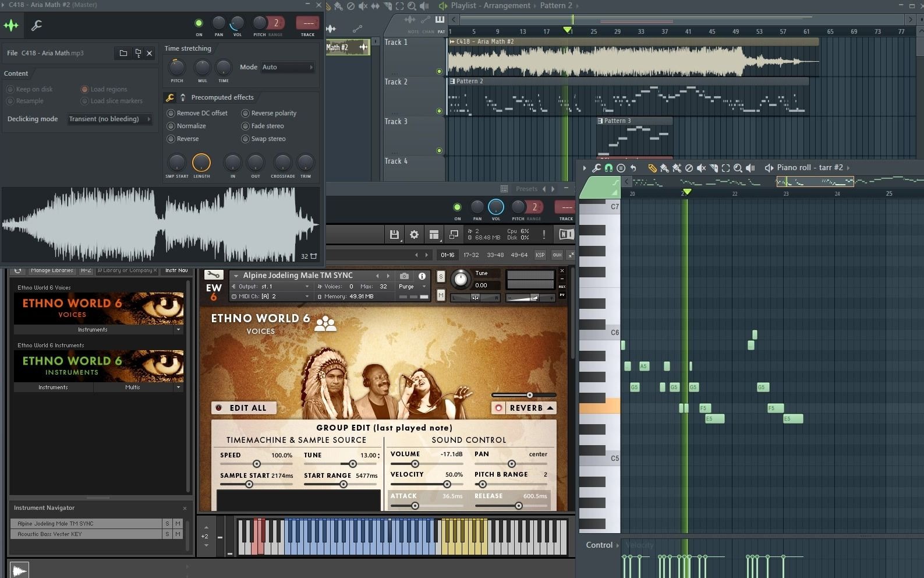Toggle the Kontakt instrument Solo S button

[x=441, y=276]
